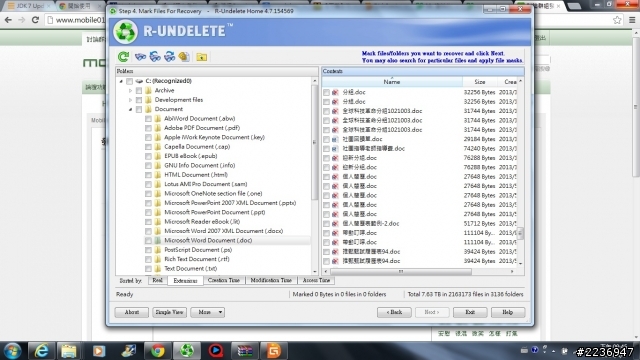Collapse the C: (Recognized0) tree node
The image size is (640, 360).
pos(121,81)
